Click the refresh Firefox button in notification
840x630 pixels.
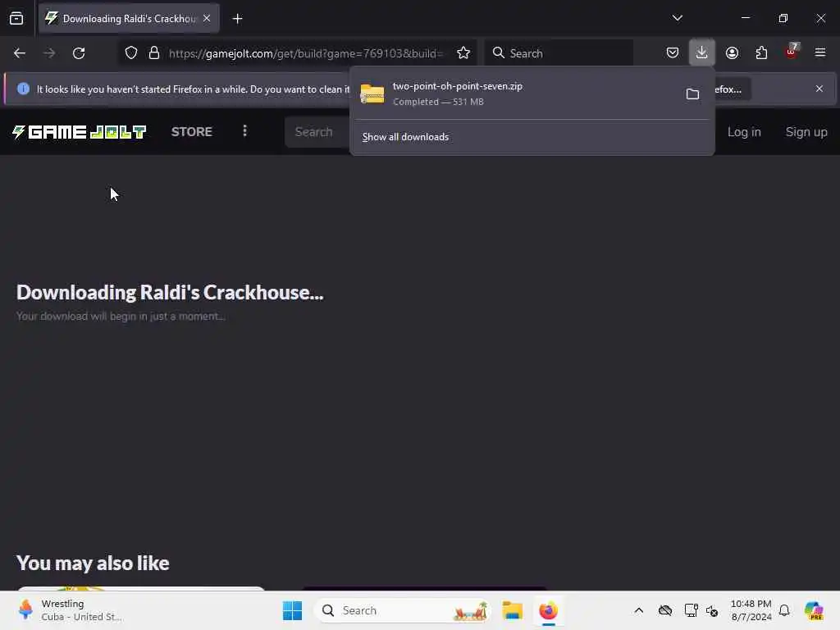click(x=733, y=89)
